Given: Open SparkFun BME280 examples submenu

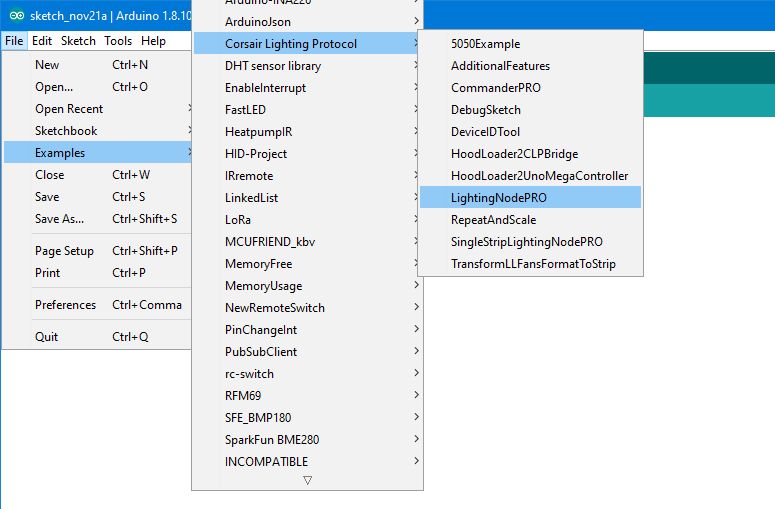Looking at the screenshot, I should (307, 440).
